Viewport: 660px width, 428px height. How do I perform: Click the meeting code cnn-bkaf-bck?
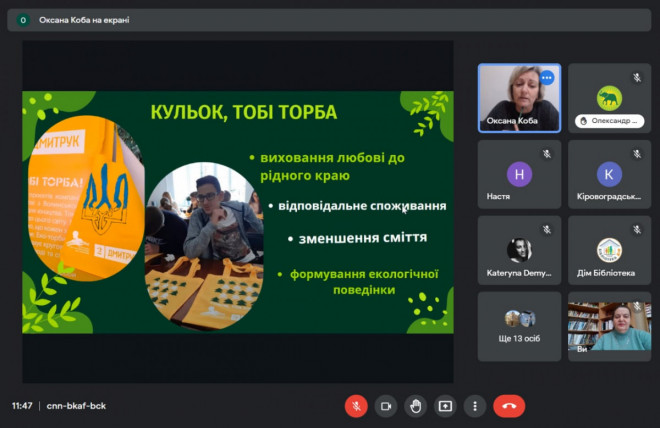point(75,407)
